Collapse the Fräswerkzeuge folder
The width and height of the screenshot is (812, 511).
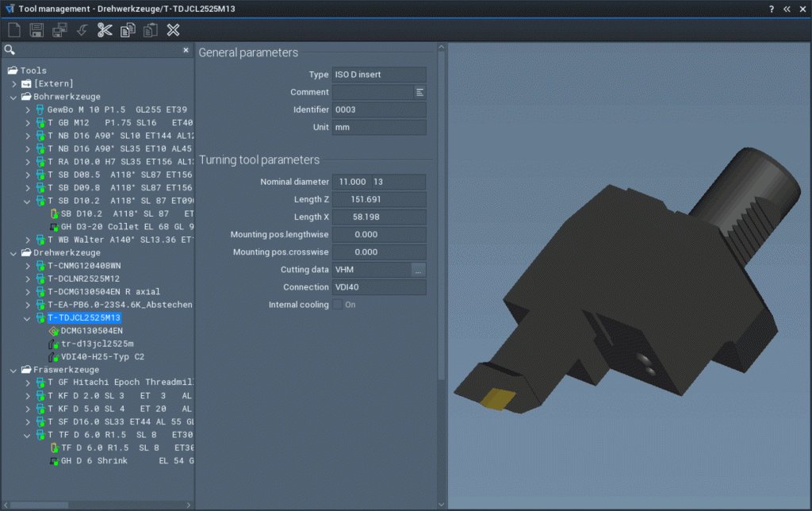pyautogui.click(x=14, y=370)
